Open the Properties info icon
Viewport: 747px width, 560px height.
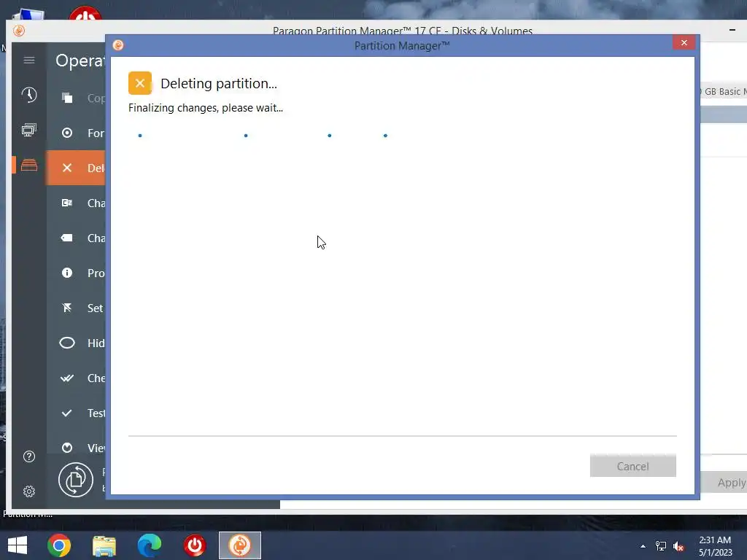tap(67, 273)
